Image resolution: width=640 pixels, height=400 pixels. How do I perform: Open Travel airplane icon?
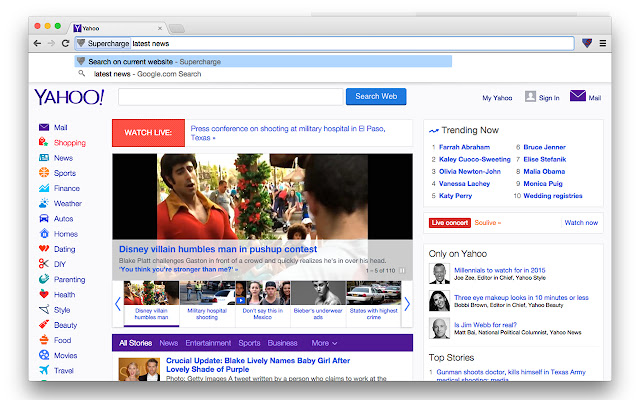pos(44,370)
